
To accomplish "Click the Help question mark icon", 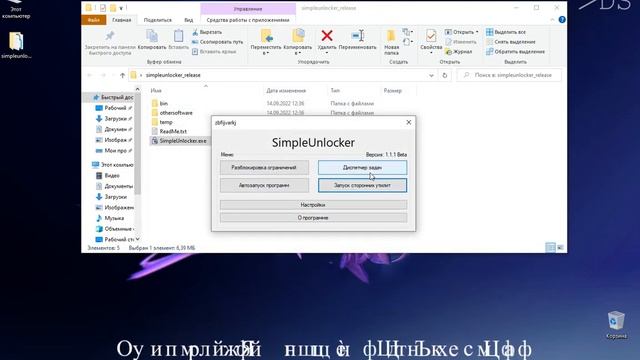I will click(x=562, y=20).
